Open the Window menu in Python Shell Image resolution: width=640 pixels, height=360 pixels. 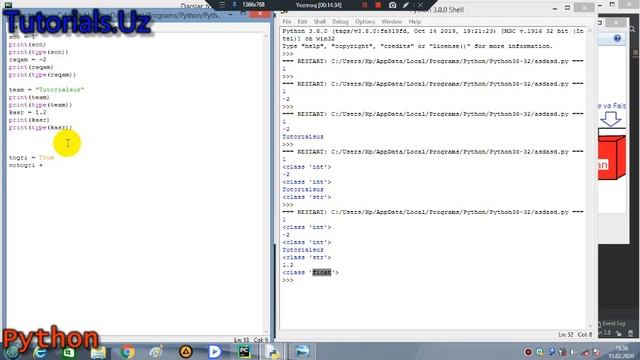tap(392, 22)
